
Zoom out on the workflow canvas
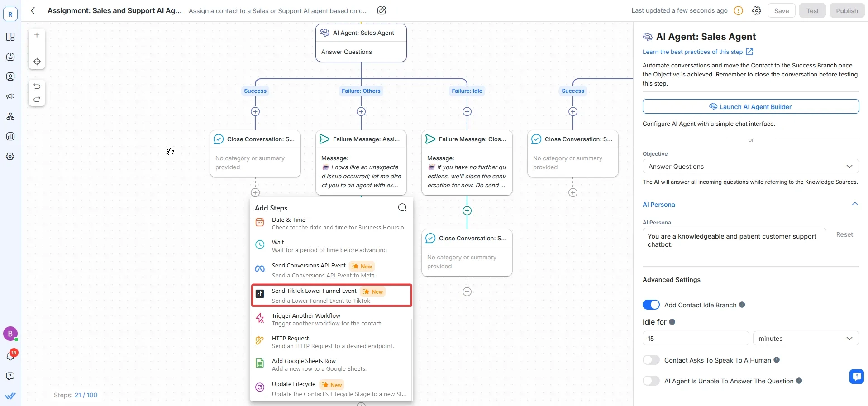point(37,48)
